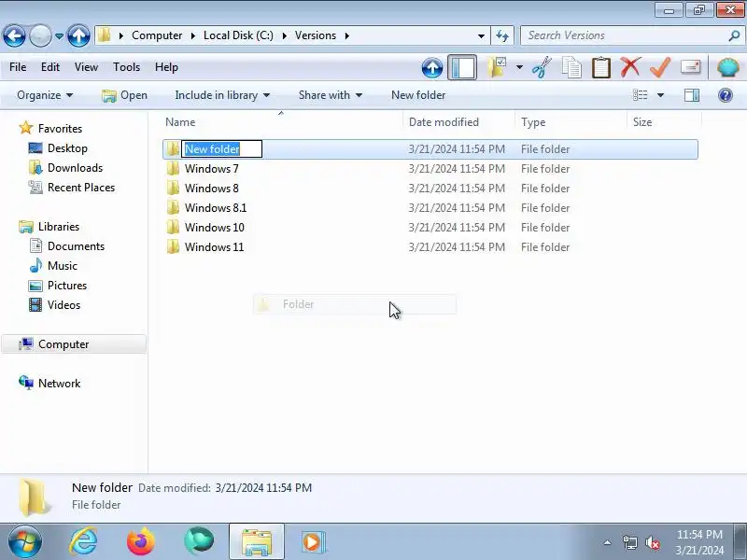Sort by Date modified column header
Viewport: 747px width, 560px height.
coord(458,122)
